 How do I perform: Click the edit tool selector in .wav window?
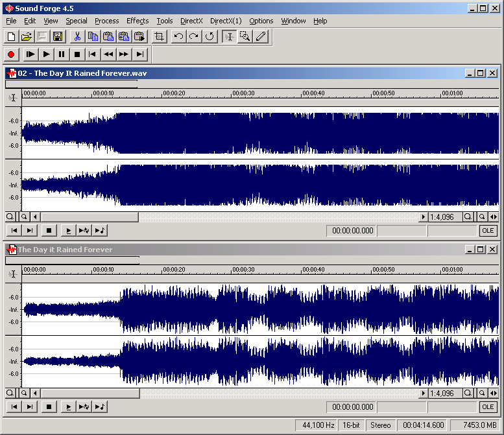(13, 98)
